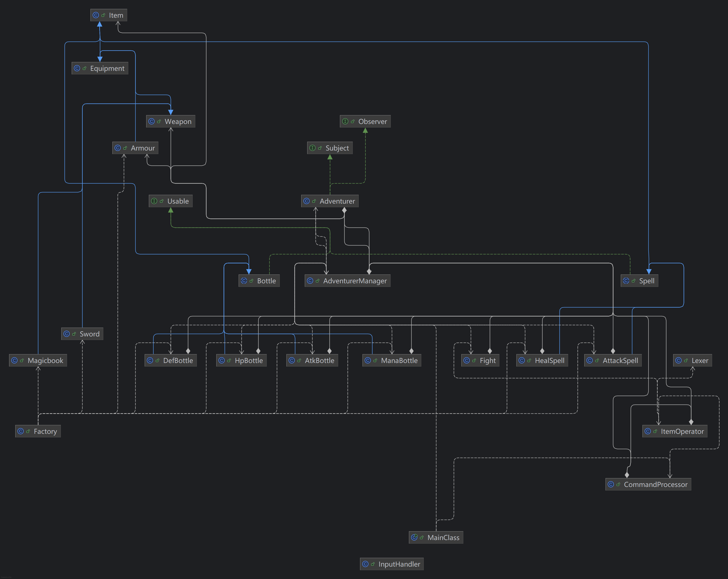728x579 pixels.
Task: Select the Bottle class node
Action: pyautogui.click(x=259, y=281)
